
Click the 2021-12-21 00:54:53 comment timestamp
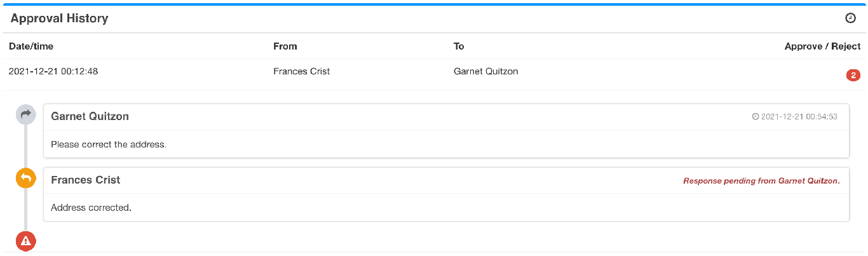pos(799,117)
